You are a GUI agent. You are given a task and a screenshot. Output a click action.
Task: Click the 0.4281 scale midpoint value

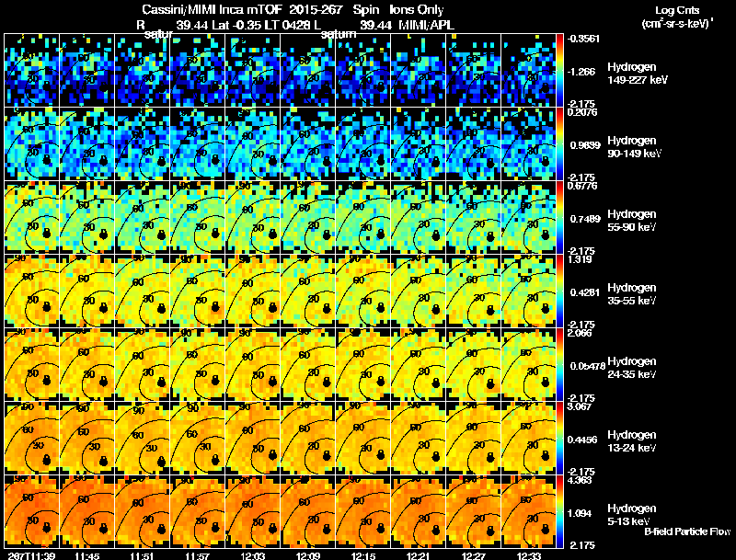585,292
